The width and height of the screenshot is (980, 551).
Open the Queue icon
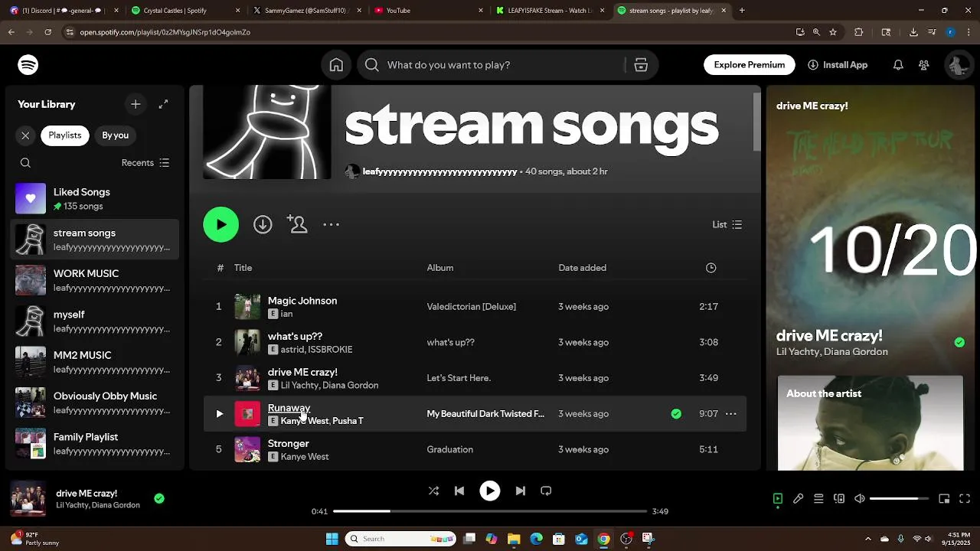[x=818, y=499]
